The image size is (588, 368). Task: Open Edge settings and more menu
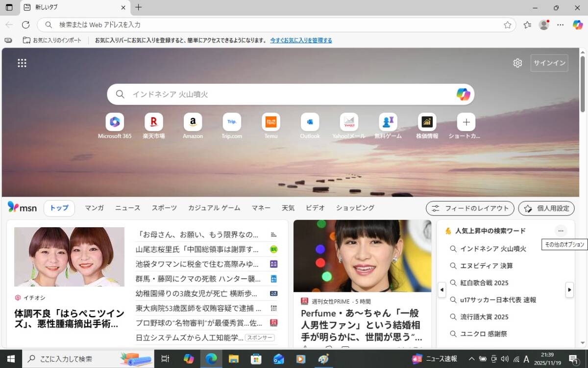click(561, 25)
